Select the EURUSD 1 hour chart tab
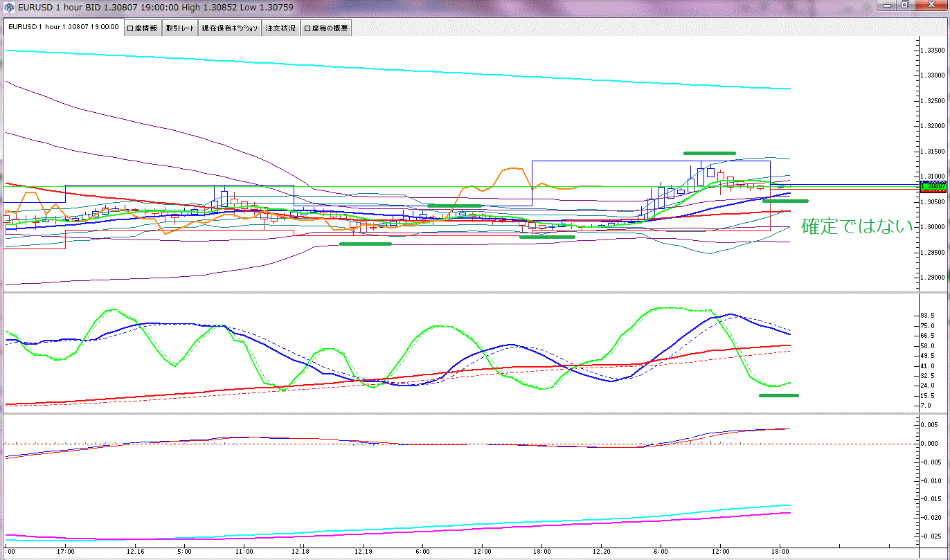950x560 pixels. tap(63, 28)
